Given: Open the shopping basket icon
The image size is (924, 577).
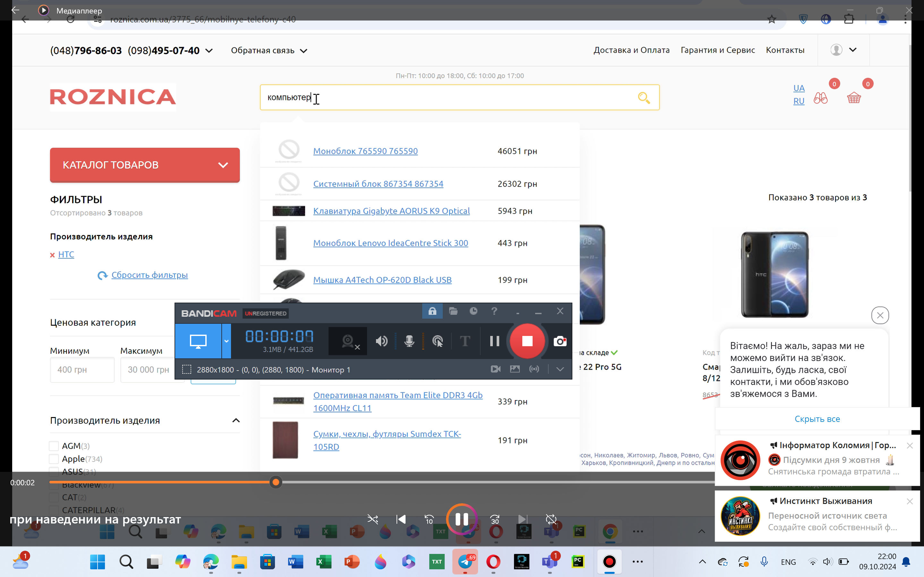Looking at the screenshot, I should [854, 98].
